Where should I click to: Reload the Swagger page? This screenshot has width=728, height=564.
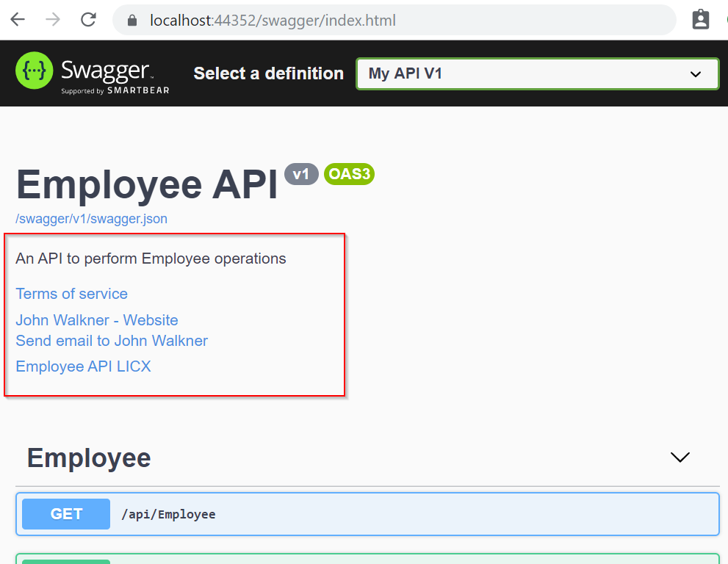(88, 20)
